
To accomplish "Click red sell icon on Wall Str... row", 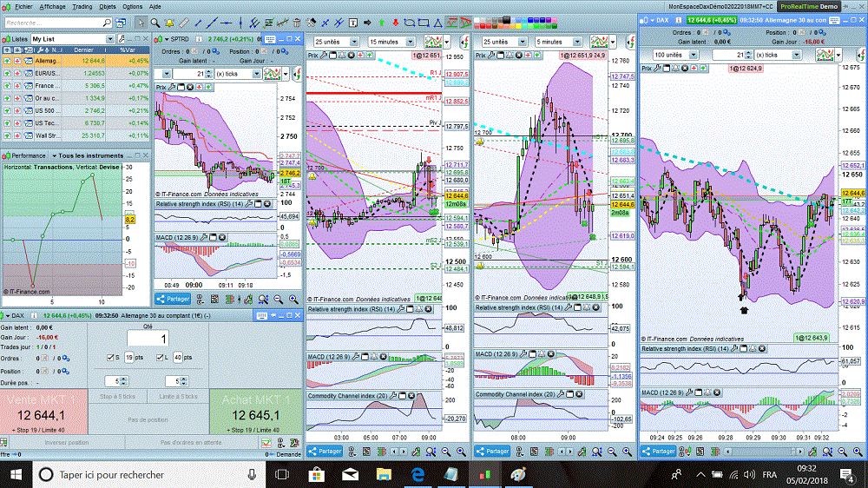I will pos(17,135).
